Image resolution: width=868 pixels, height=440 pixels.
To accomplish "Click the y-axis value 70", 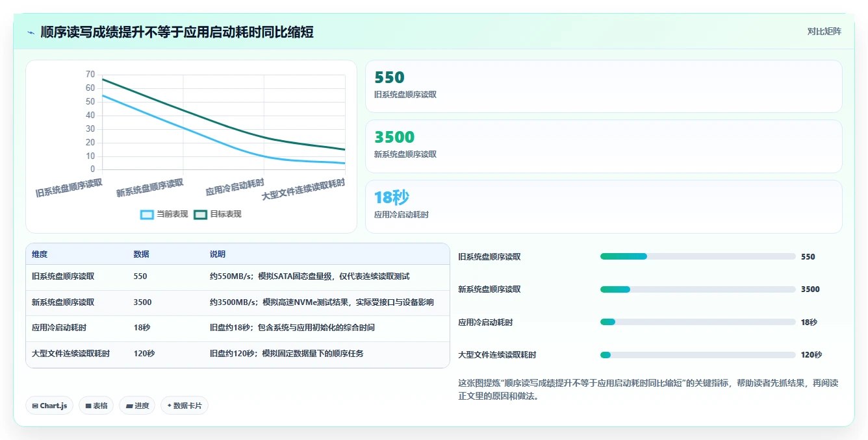I will coord(90,74).
